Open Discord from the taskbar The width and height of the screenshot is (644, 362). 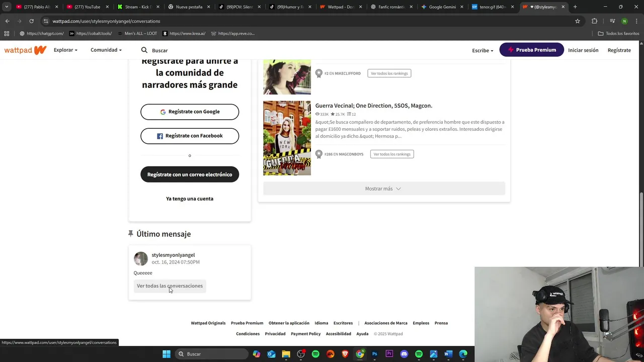tap(404, 354)
